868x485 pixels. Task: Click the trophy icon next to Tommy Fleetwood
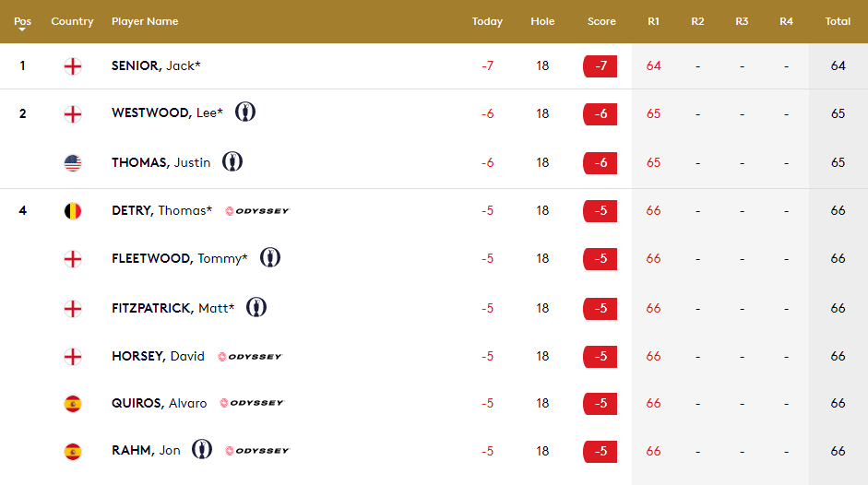click(x=269, y=258)
